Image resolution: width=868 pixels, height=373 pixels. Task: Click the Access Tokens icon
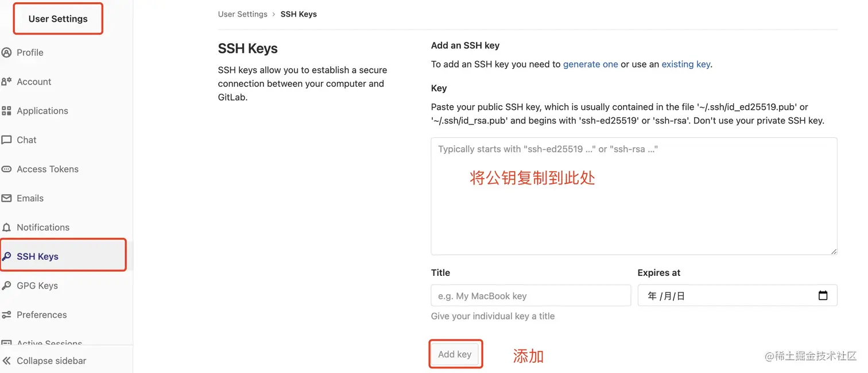pyautogui.click(x=7, y=170)
